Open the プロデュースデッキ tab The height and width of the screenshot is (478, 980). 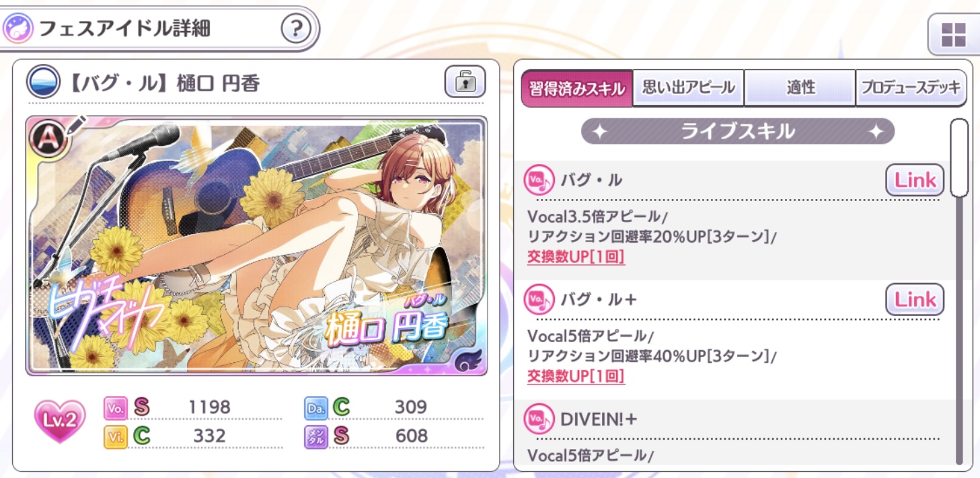click(911, 88)
